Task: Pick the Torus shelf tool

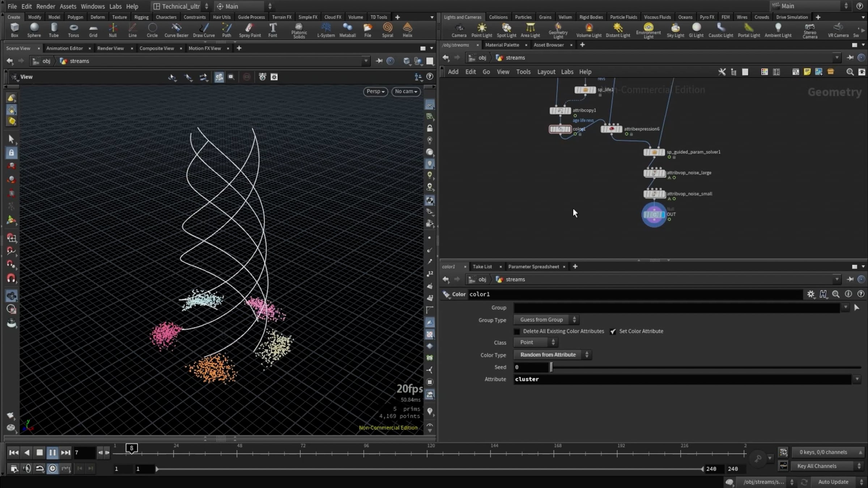Action: pos(73,30)
